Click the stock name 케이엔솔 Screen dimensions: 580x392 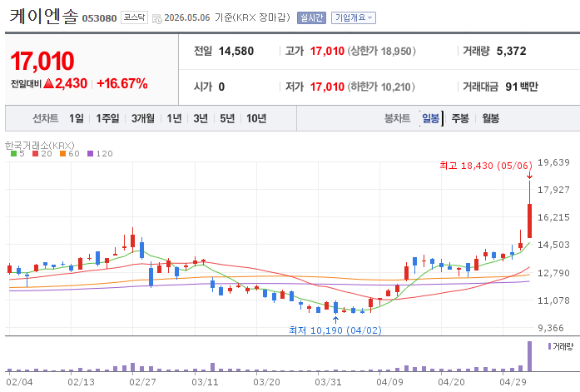pos(44,17)
